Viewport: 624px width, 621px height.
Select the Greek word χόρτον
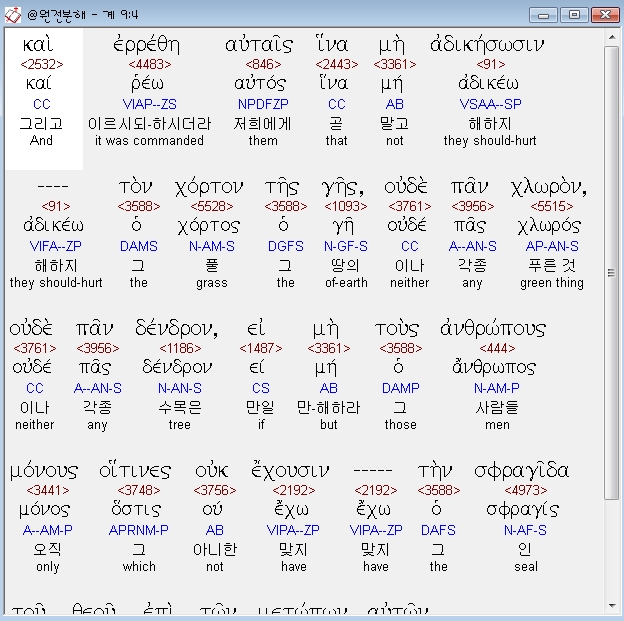click(x=209, y=187)
